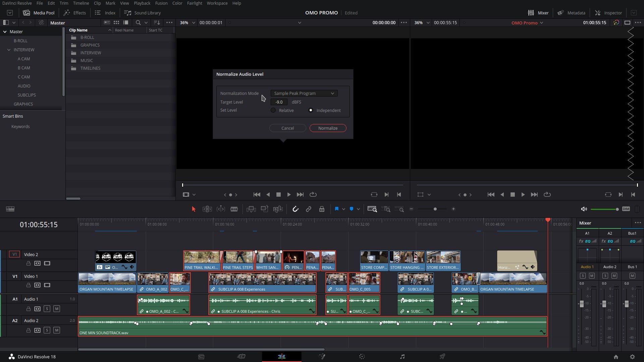Open the Effects panel
644x362 pixels.
tap(74, 13)
